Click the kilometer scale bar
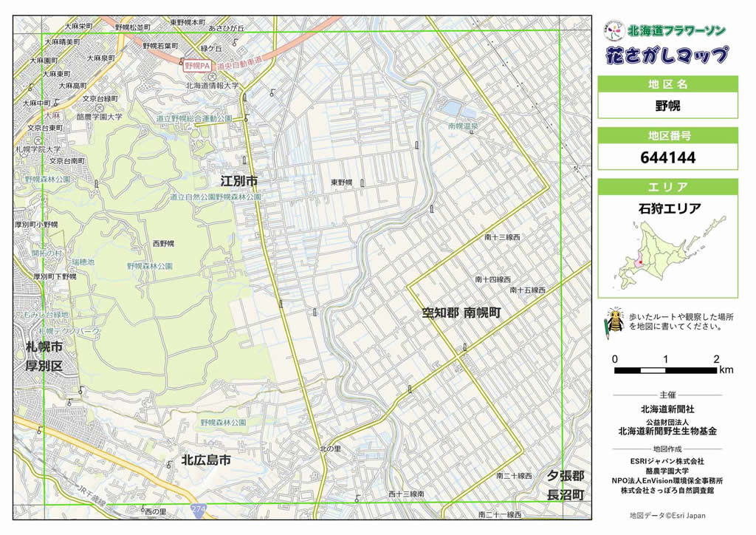756x535 pixels. pos(665,369)
